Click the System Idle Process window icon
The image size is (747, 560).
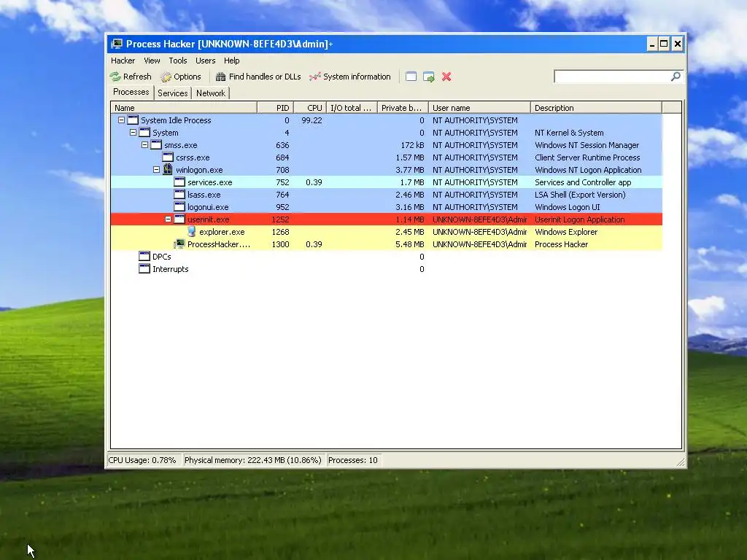[x=133, y=120]
